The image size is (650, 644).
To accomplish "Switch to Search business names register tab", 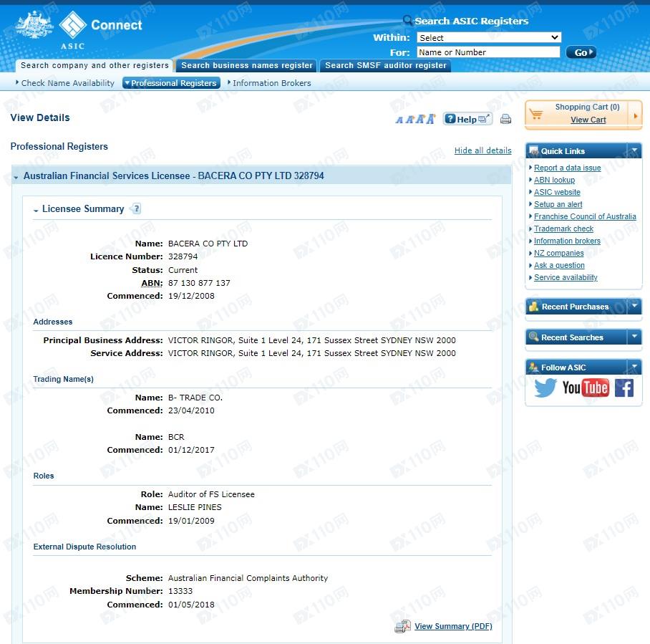I will point(246,65).
